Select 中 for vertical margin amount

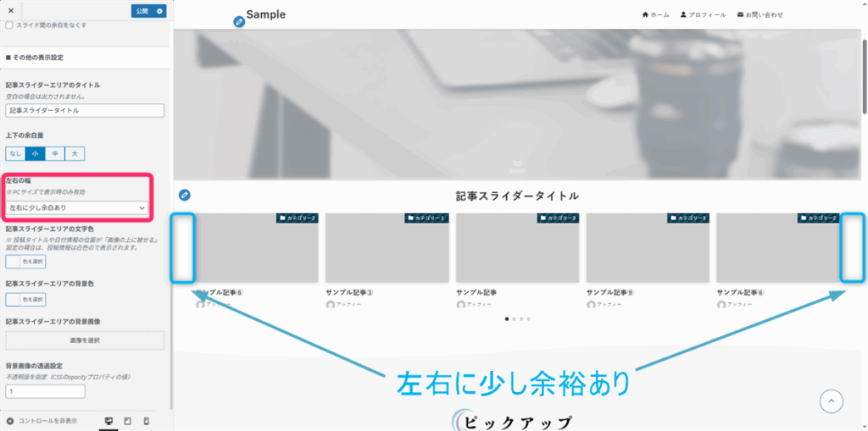point(55,154)
